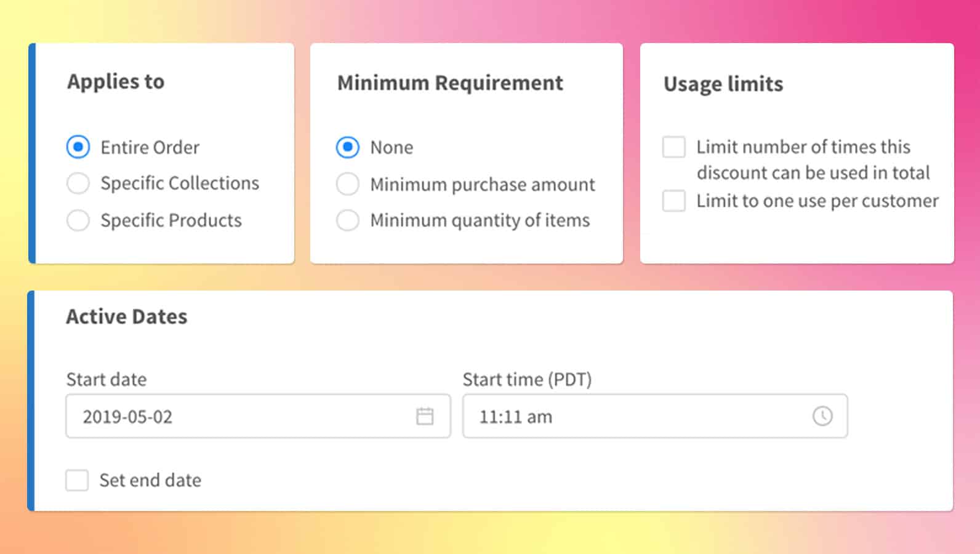
Task: Click the Start date label text
Action: point(106,379)
